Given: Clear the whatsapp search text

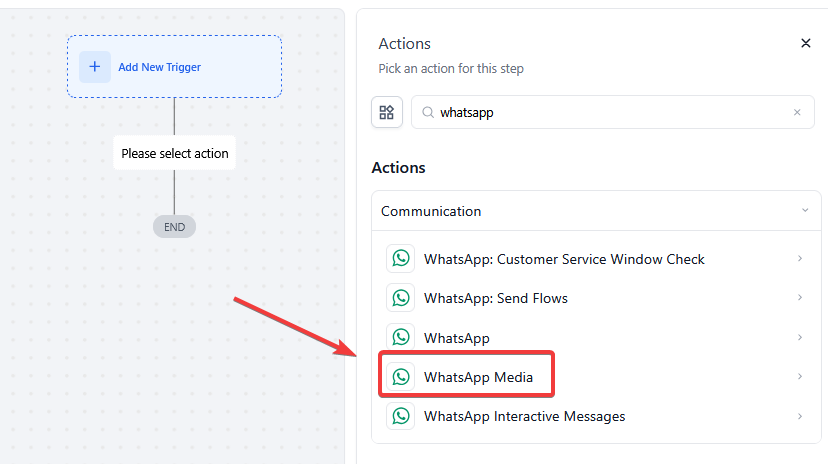Looking at the screenshot, I should point(797,112).
